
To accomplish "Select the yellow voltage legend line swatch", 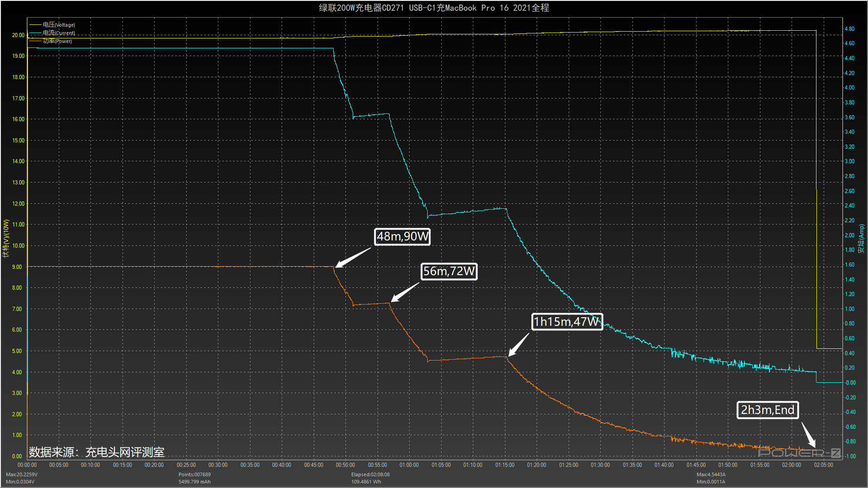I will click(x=35, y=25).
